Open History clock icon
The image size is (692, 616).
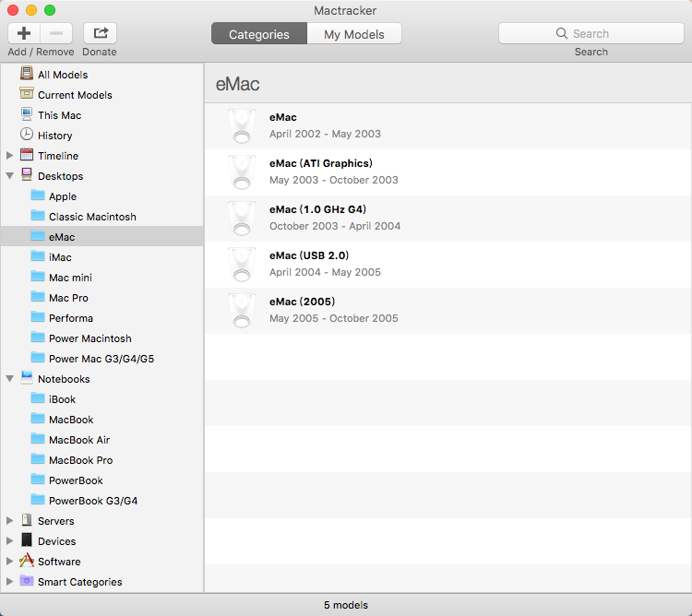(27, 134)
